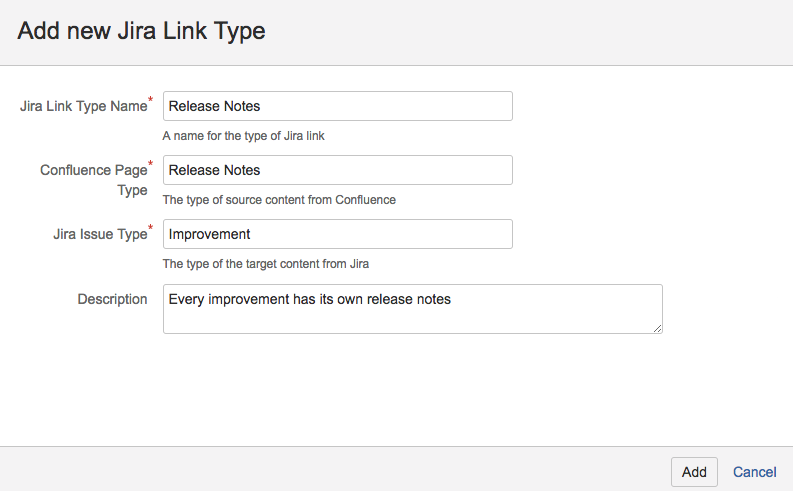The height and width of the screenshot is (491, 793).
Task: Click the Jira Issue Type text box
Action: pyautogui.click(x=337, y=234)
